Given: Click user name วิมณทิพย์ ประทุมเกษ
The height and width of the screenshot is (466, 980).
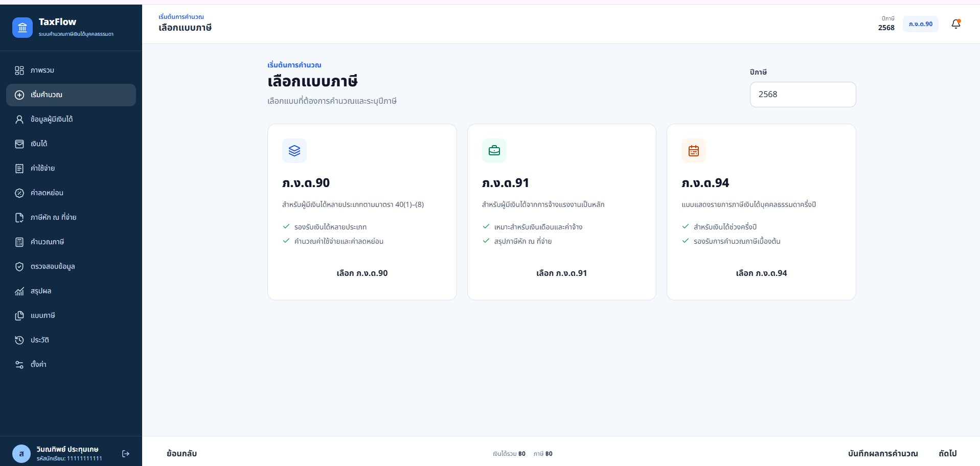Looking at the screenshot, I should 67,450.
